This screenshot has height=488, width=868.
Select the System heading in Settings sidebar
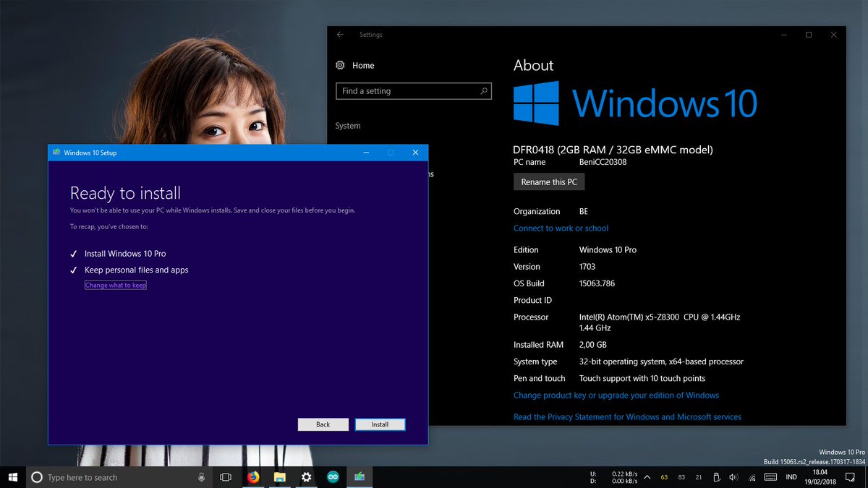click(348, 126)
